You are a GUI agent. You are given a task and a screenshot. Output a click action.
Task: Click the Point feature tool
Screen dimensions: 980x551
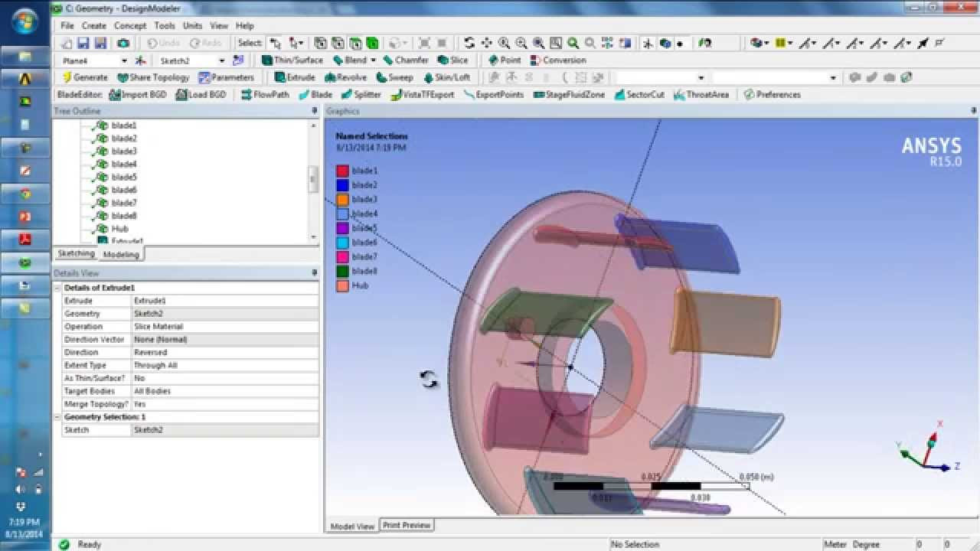[505, 60]
